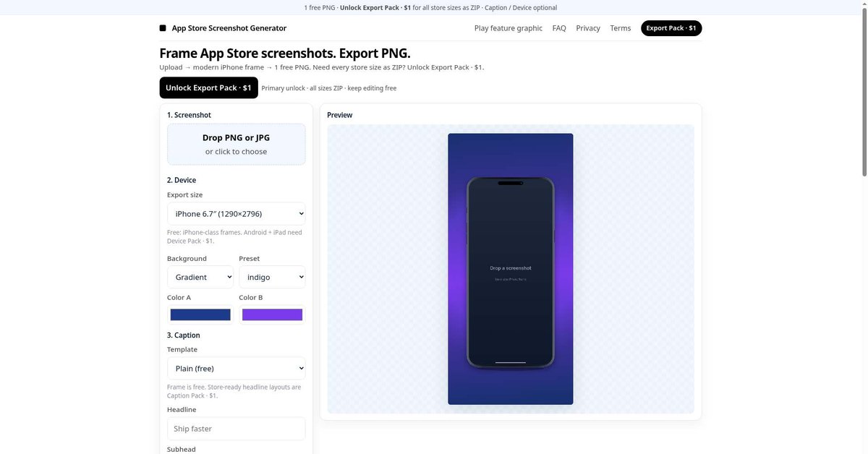The width and height of the screenshot is (868, 454).
Task: Open the Play feature graphic page
Action: pos(509,28)
